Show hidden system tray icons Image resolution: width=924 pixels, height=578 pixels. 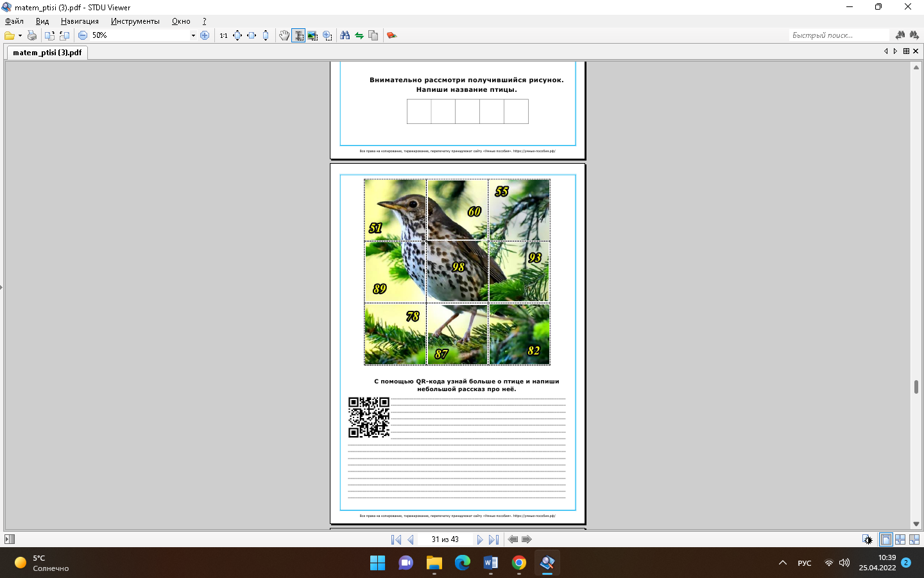pos(782,563)
